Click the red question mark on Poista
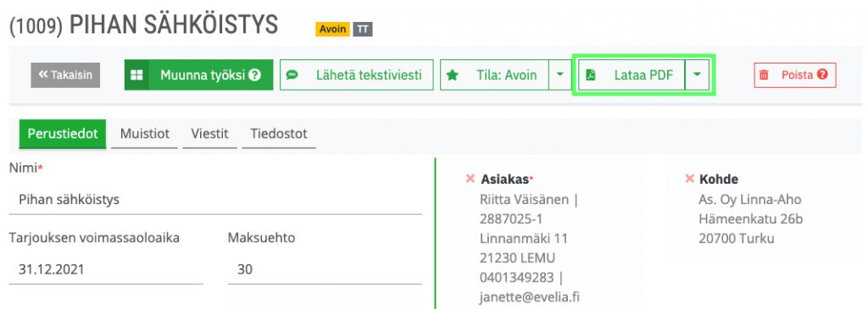The height and width of the screenshot is (309, 868). click(x=822, y=74)
